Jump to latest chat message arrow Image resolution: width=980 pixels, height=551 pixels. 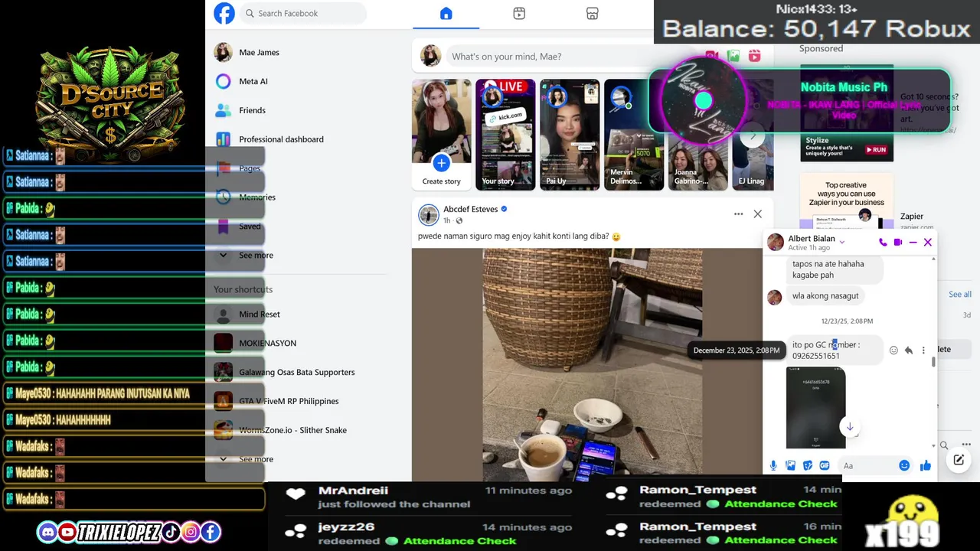(x=849, y=426)
